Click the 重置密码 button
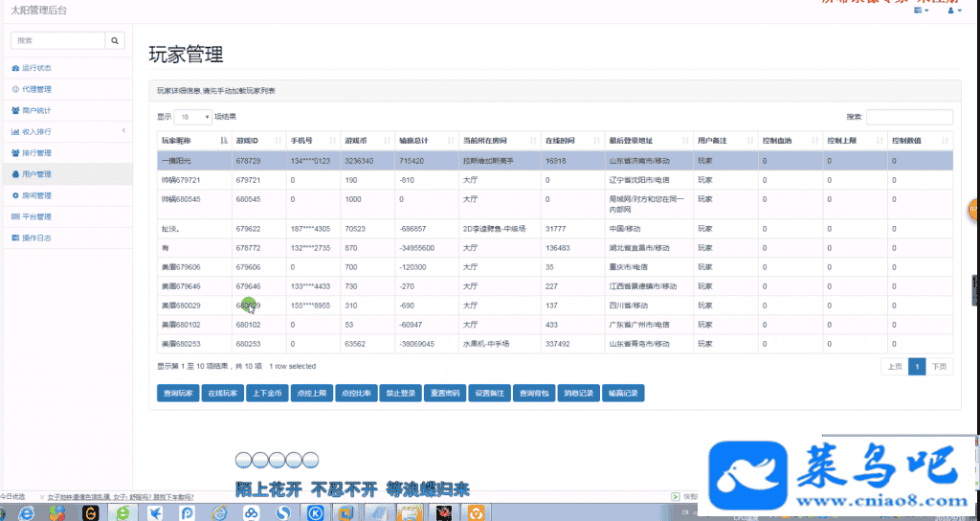This screenshot has height=521, width=980. (444, 393)
